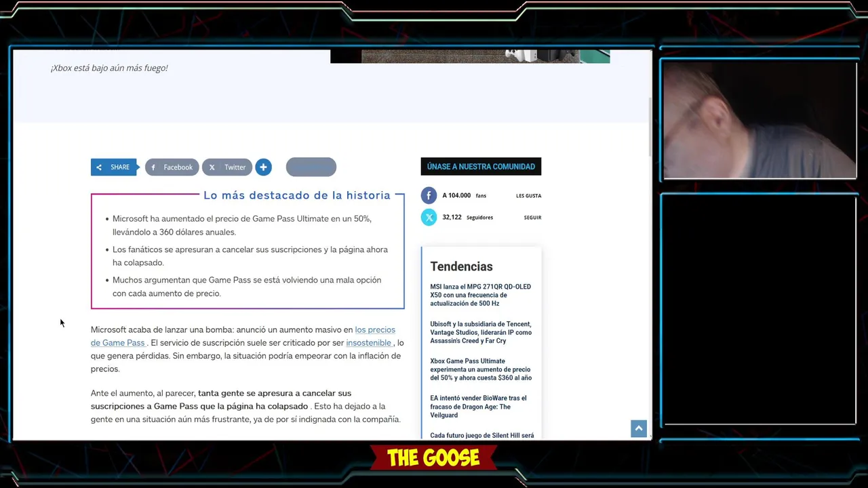This screenshot has height=488, width=868.
Task: Click the ÚNASE A NUESTRA COMUNIDAD banner
Action: (481, 167)
